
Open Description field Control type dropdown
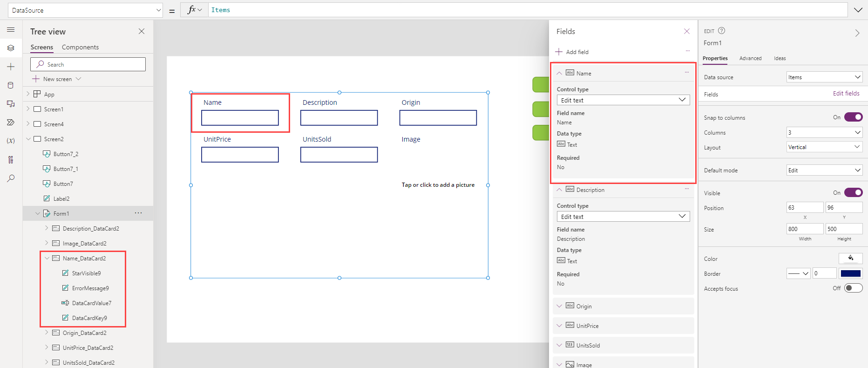coord(623,216)
